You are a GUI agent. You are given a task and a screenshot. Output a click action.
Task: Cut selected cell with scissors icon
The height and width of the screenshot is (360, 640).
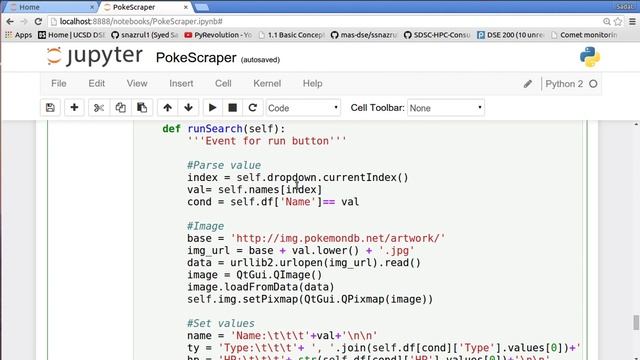click(x=99, y=108)
